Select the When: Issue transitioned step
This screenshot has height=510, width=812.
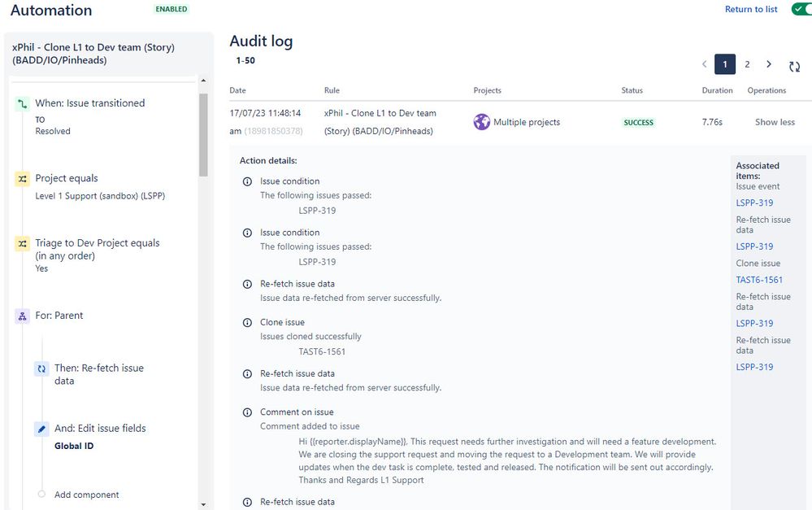[90, 103]
